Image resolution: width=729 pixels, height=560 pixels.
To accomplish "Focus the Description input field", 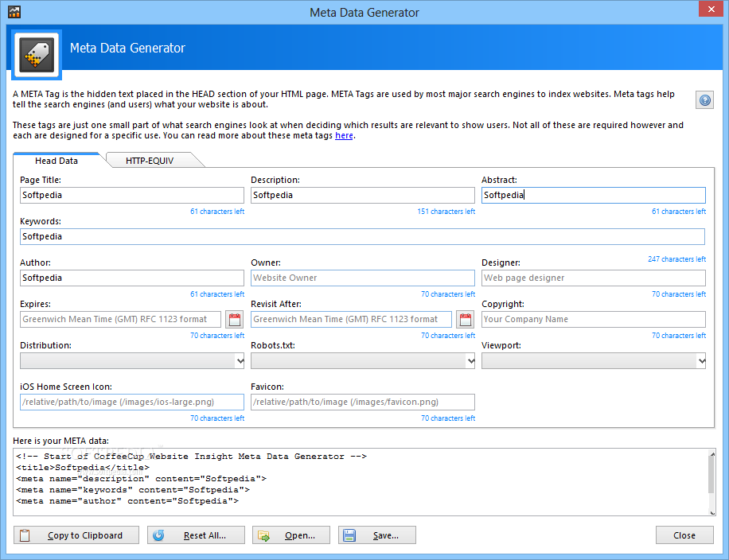I will (x=363, y=195).
